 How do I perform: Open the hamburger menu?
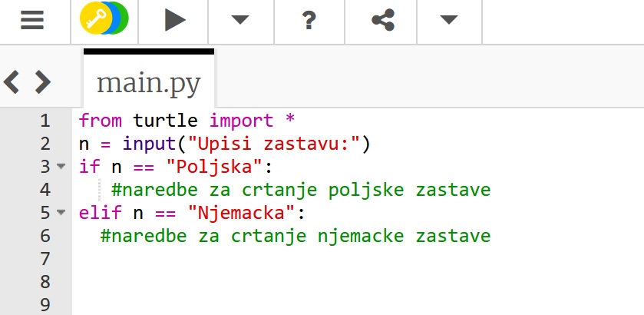(x=32, y=21)
